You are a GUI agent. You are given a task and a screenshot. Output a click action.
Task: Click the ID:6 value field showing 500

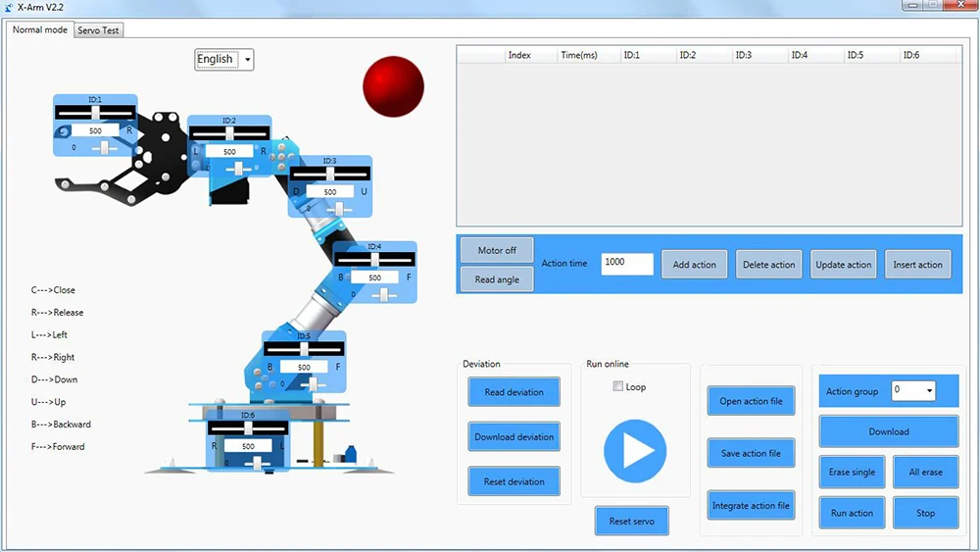[248, 446]
